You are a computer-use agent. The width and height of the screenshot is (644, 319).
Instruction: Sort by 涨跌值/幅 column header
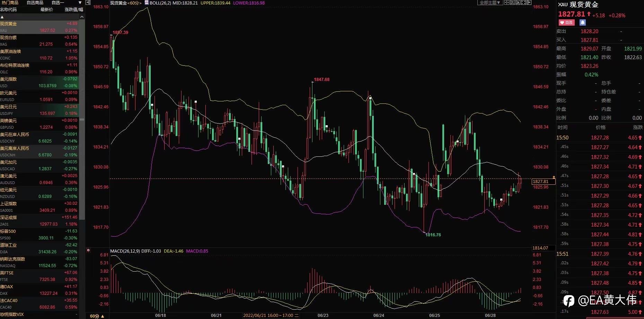click(x=74, y=9)
